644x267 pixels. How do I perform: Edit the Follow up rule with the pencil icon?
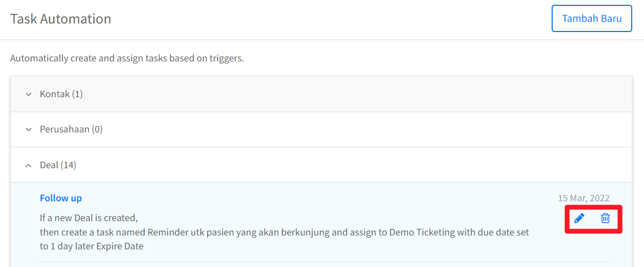click(579, 218)
